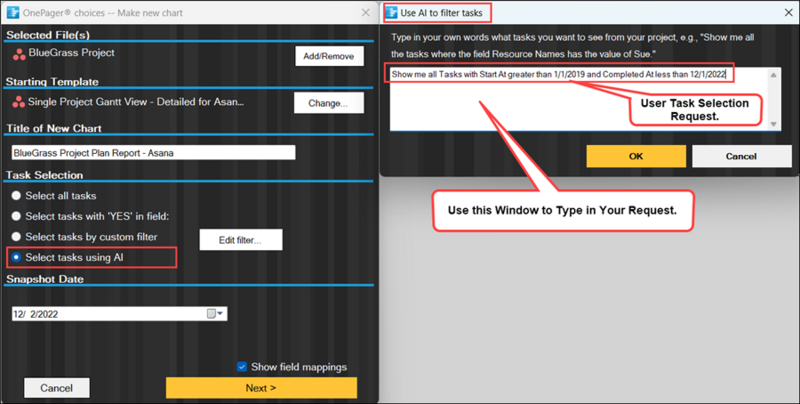Click the 'Selected File(s)' heading
The width and height of the screenshot is (800, 404).
(48, 35)
